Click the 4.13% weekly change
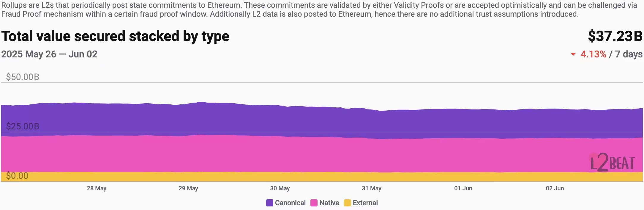Image resolution: width=644 pixels, height=210 pixels. pos(594,54)
